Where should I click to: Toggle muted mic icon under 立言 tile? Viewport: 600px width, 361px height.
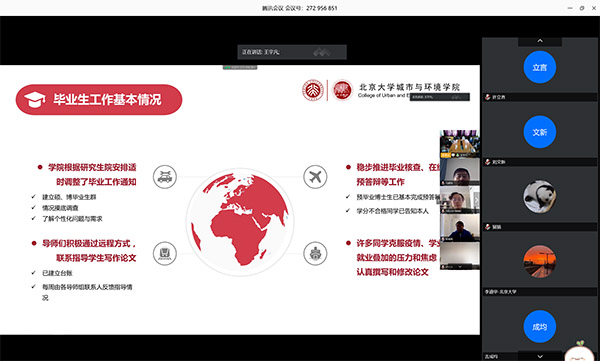[488, 97]
